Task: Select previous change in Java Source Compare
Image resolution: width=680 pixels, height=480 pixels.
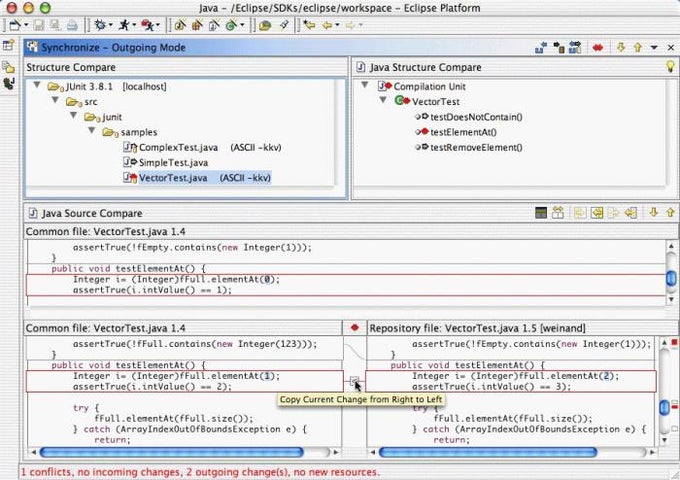Action: coord(670,212)
